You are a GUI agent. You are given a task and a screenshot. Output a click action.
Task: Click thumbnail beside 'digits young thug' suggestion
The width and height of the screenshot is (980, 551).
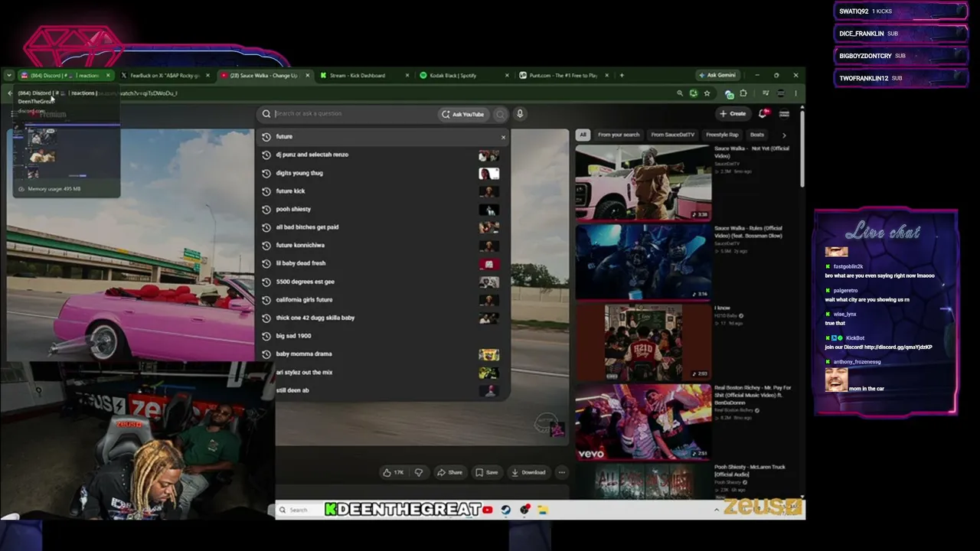[488, 173]
